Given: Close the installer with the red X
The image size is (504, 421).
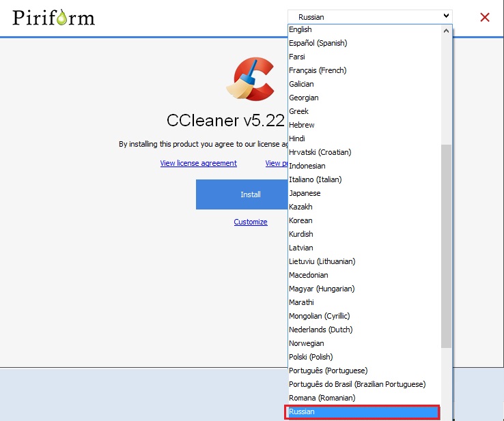Looking at the screenshot, I should click(x=485, y=17).
